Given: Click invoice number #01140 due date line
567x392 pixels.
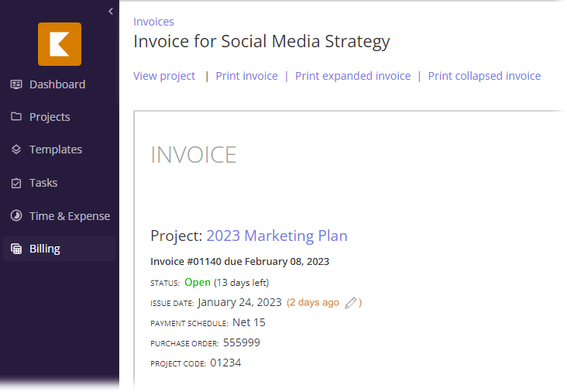Looking at the screenshot, I should pos(240,261).
